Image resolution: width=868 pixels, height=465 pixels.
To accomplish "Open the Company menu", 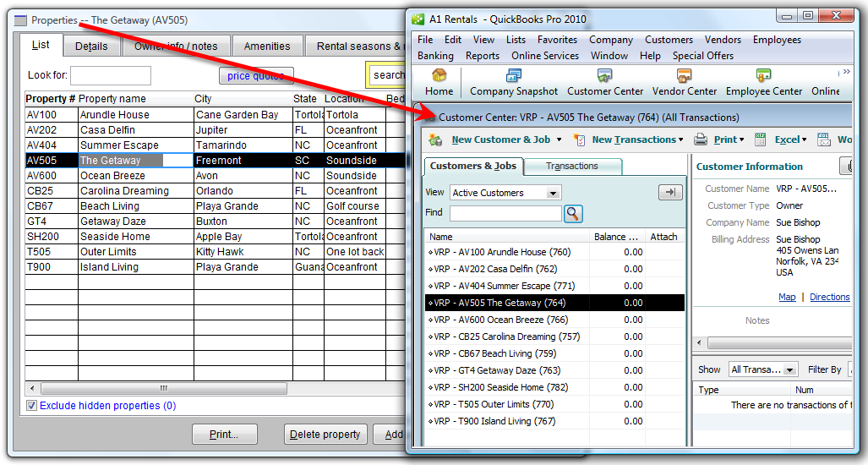I will click(610, 40).
